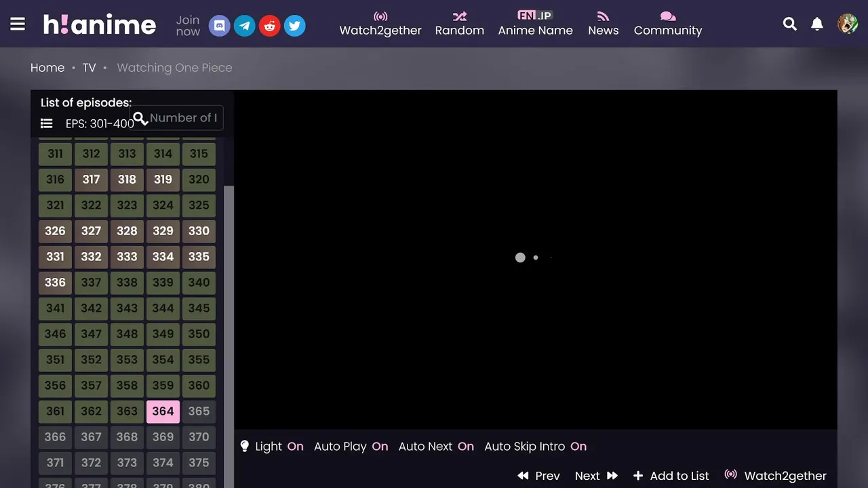This screenshot has height=488, width=868.
Task: Open Random anime
Action: coord(460,24)
